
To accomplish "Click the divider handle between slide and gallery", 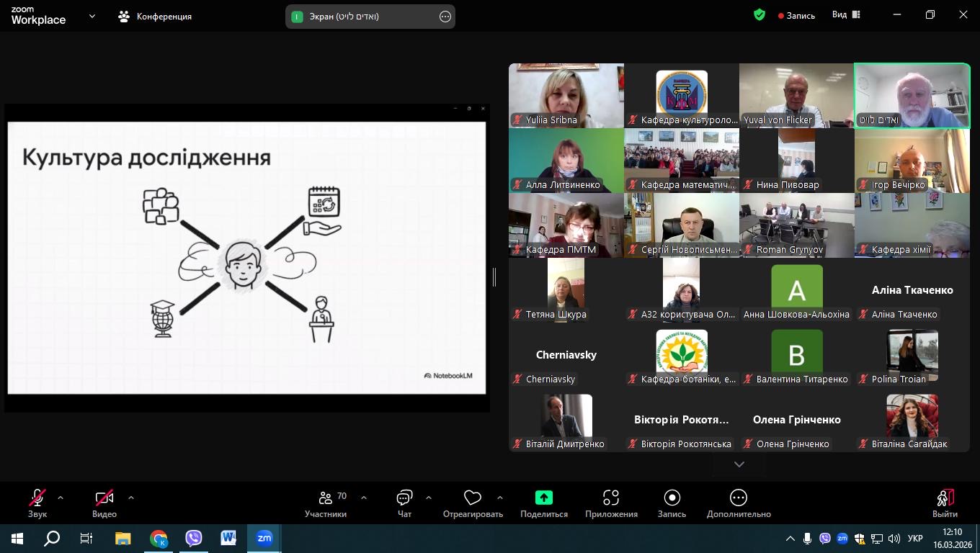I will (494, 276).
